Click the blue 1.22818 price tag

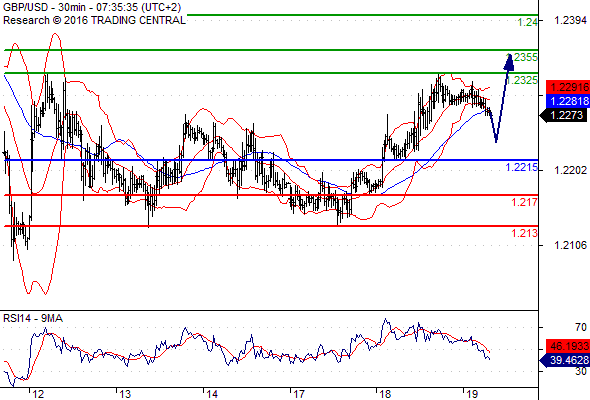pos(568,101)
